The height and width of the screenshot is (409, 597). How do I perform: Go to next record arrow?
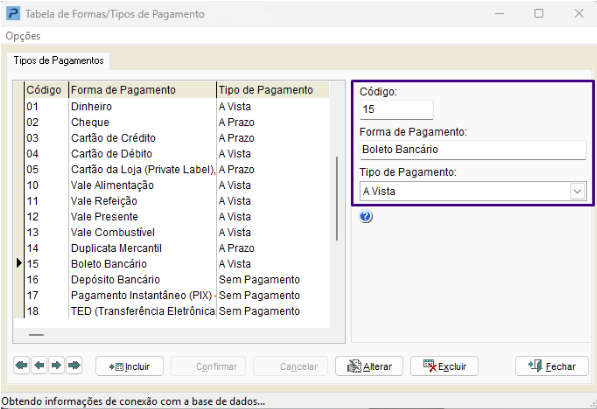coord(56,366)
